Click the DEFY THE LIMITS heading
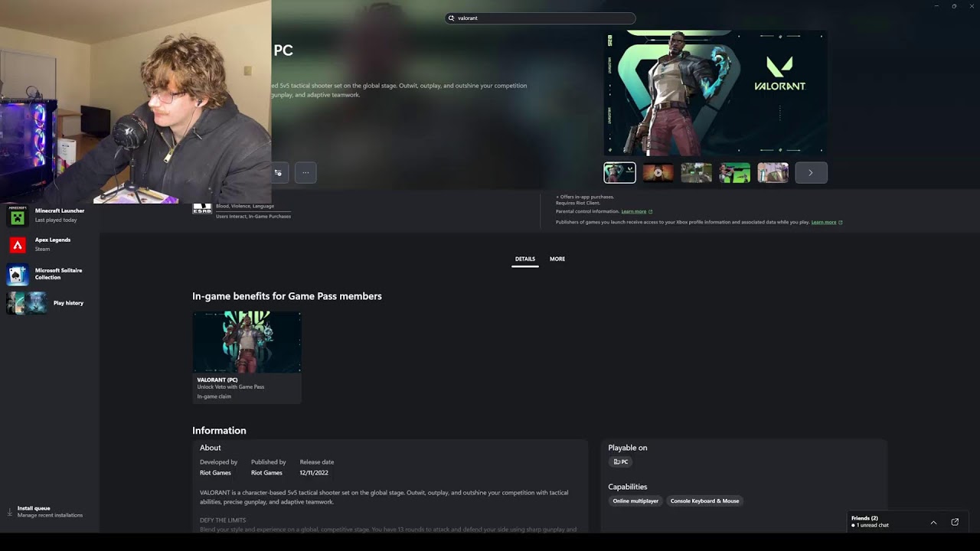The image size is (980, 551). coord(223,520)
